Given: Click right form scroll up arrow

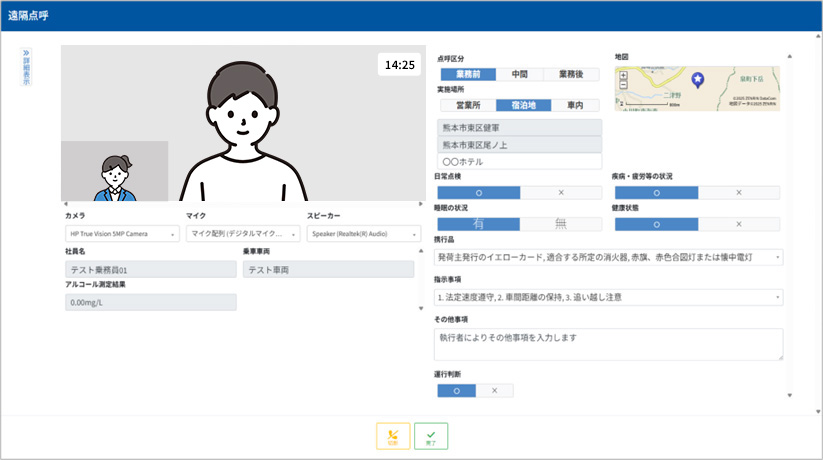Looking at the screenshot, I should [790, 56].
